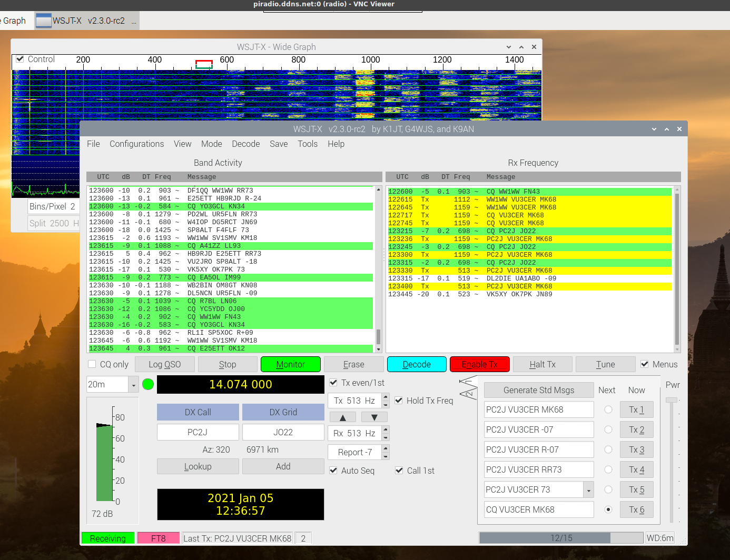
Task: Enable the CQ only checkbox
Action: click(x=92, y=364)
